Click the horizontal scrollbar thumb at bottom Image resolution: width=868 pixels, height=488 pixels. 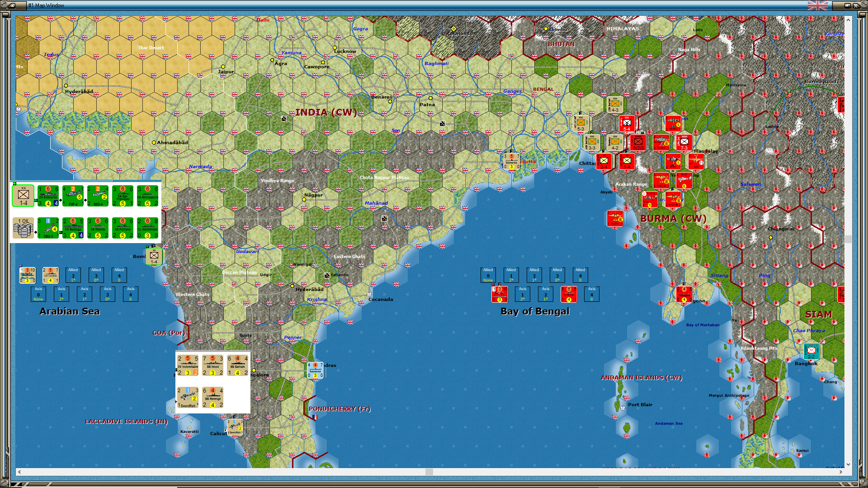tap(429, 472)
